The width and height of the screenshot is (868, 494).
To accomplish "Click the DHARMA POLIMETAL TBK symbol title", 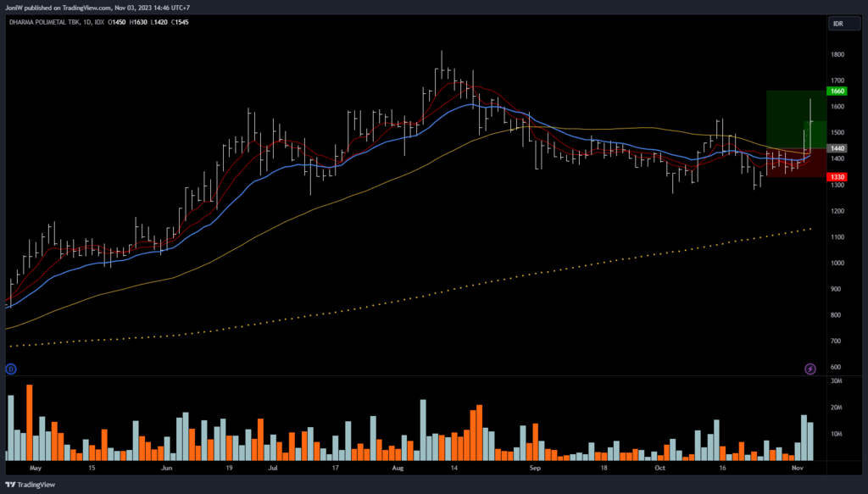I will 44,22.
